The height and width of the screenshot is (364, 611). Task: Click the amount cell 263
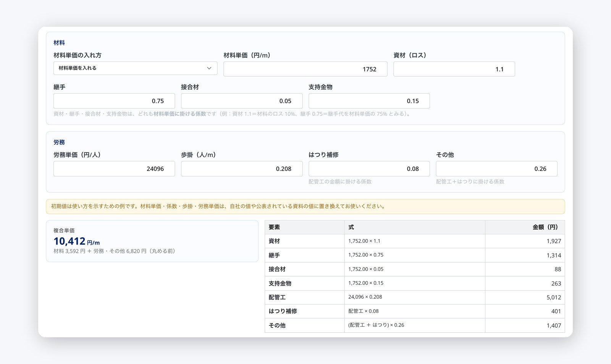[x=525, y=283]
